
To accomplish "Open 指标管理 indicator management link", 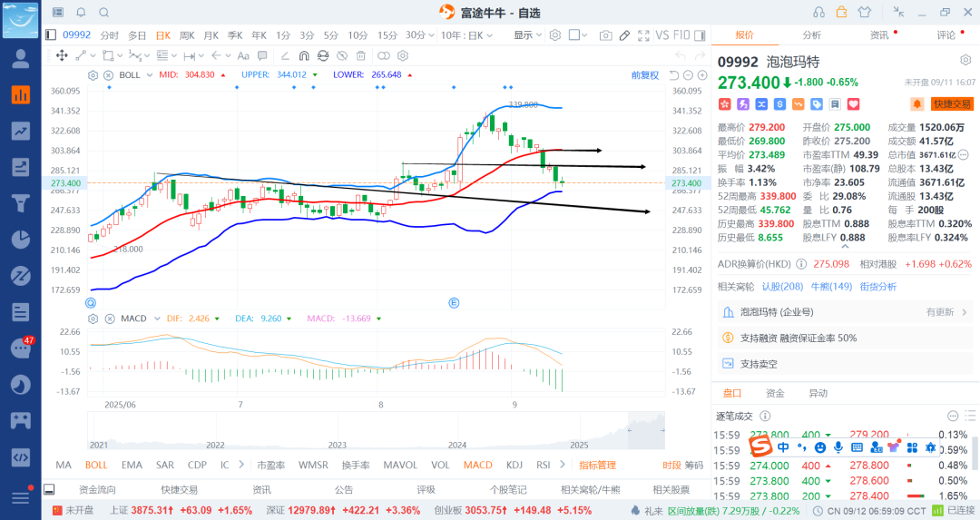I will [597, 465].
